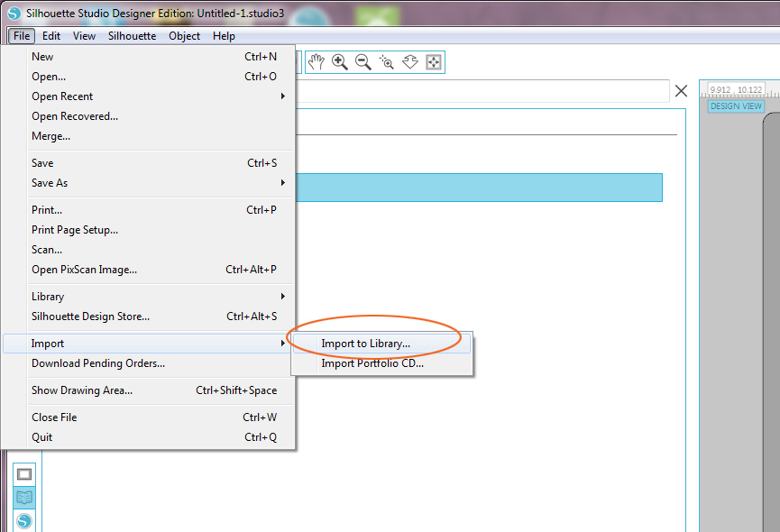
Task: Click the Zoom Out magnifier icon
Action: tap(363, 61)
